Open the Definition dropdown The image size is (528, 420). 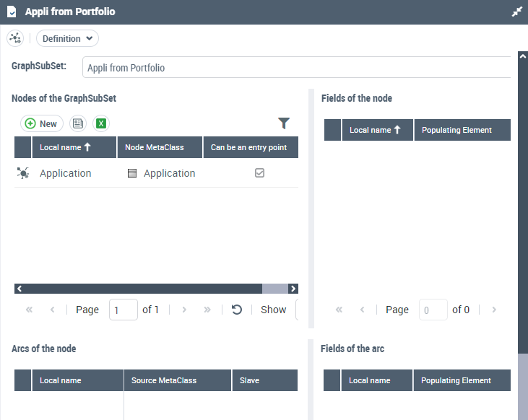(67, 38)
